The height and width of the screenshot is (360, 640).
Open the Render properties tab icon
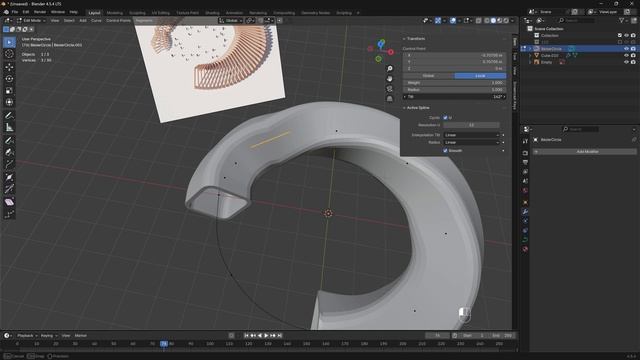[525, 153]
